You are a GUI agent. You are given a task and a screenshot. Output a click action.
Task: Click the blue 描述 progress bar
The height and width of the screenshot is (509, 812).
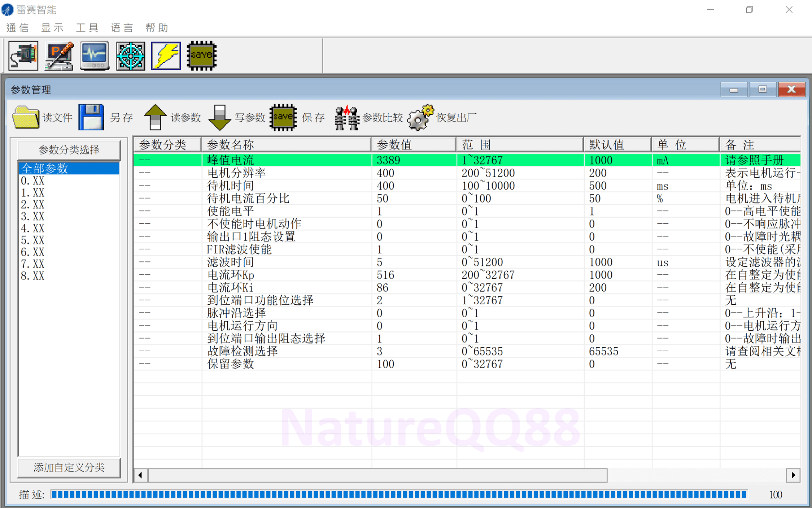coord(399,495)
